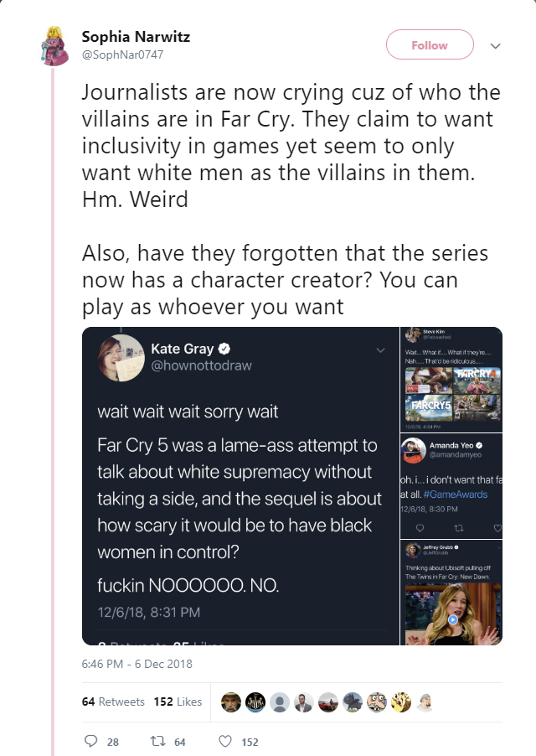
Task: Open the Sophia Narwitz display name
Action: pos(136,37)
